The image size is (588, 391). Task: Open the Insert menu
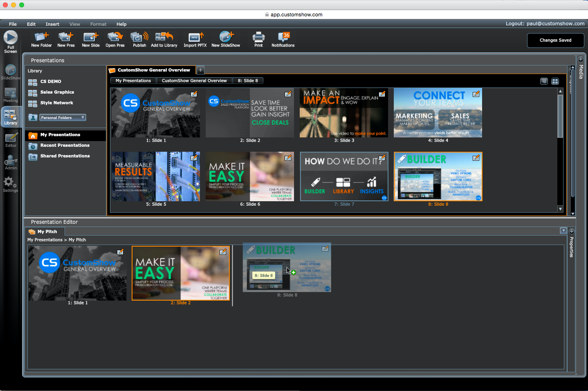pyautogui.click(x=52, y=24)
